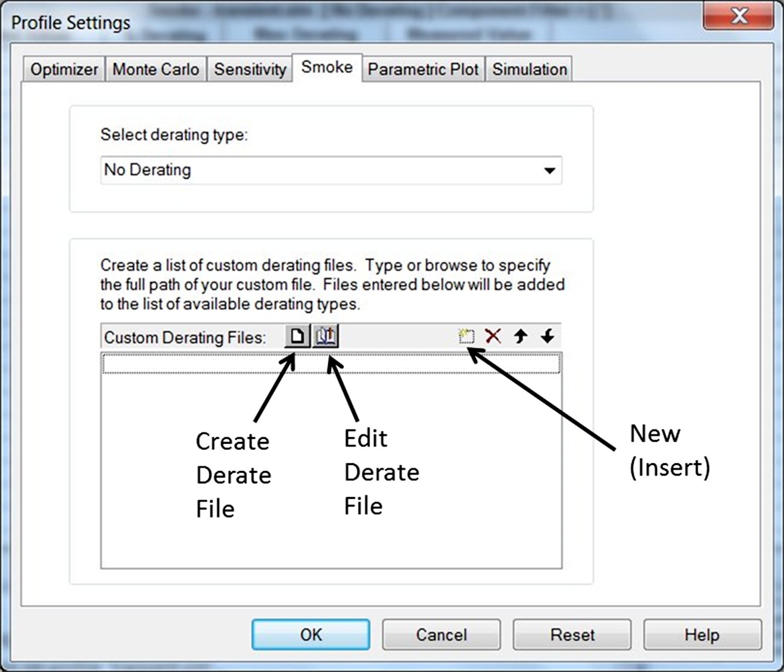Close the Profile Settings window

738,16
